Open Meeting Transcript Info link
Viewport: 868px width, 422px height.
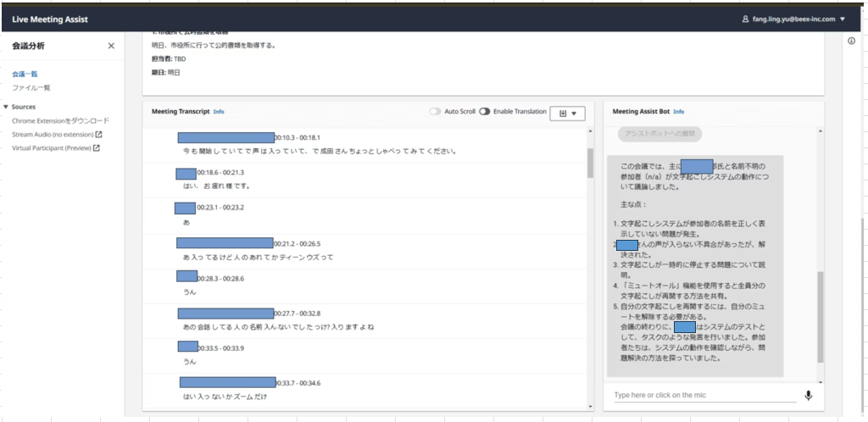(219, 112)
